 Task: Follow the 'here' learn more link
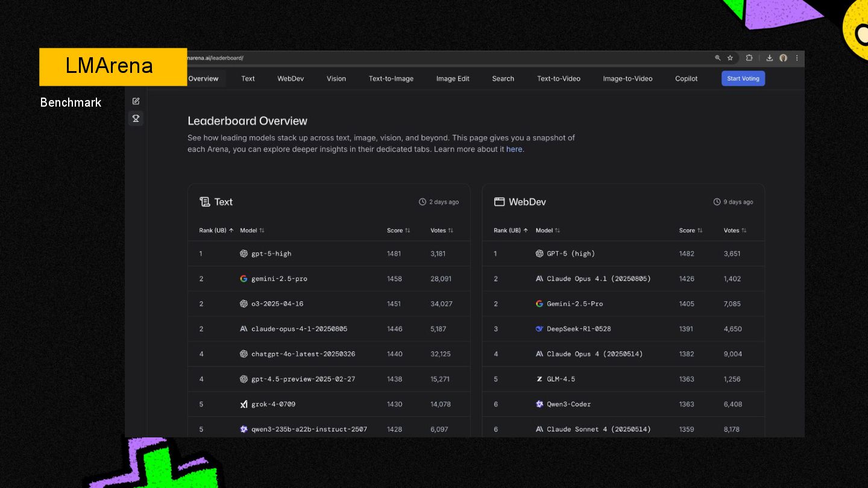[514, 149]
